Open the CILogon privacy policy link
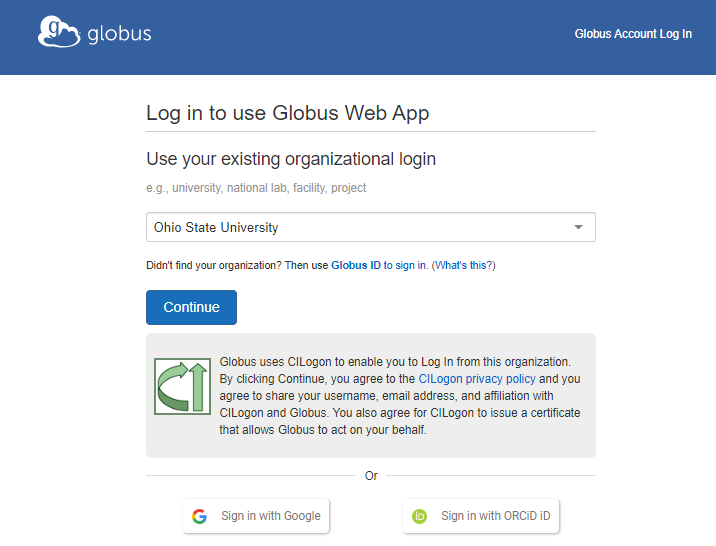Image resolution: width=716 pixels, height=546 pixels. coord(477,379)
